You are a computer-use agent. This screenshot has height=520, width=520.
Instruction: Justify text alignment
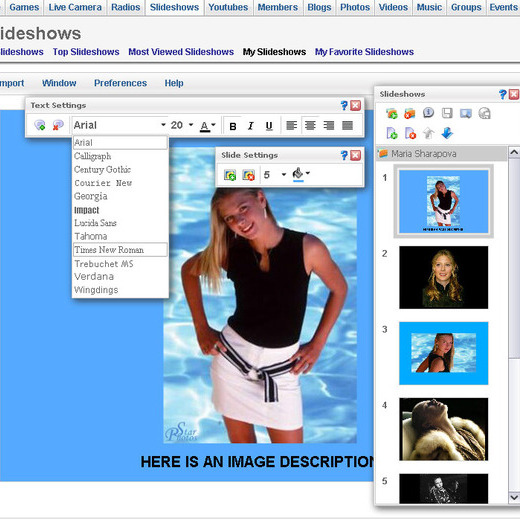347,126
